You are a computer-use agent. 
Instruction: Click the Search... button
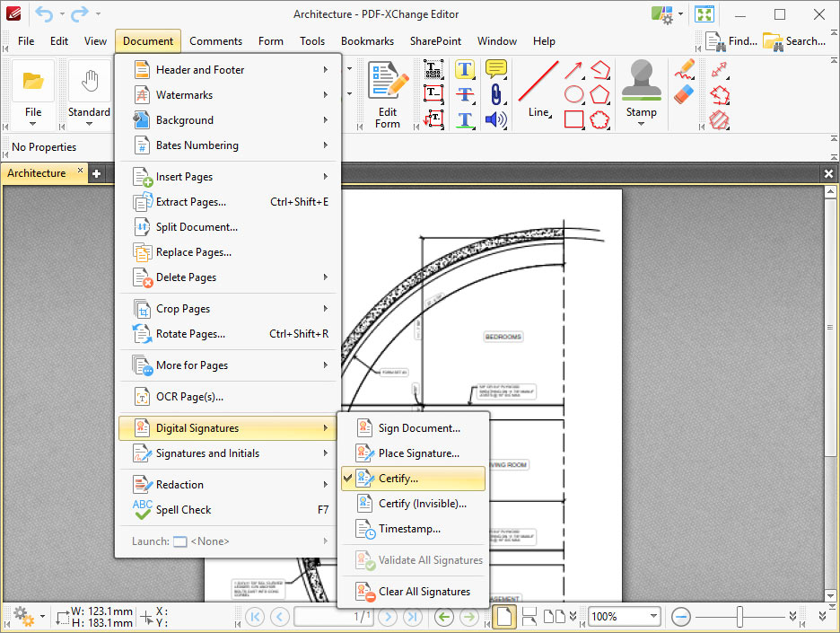(794, 41)
